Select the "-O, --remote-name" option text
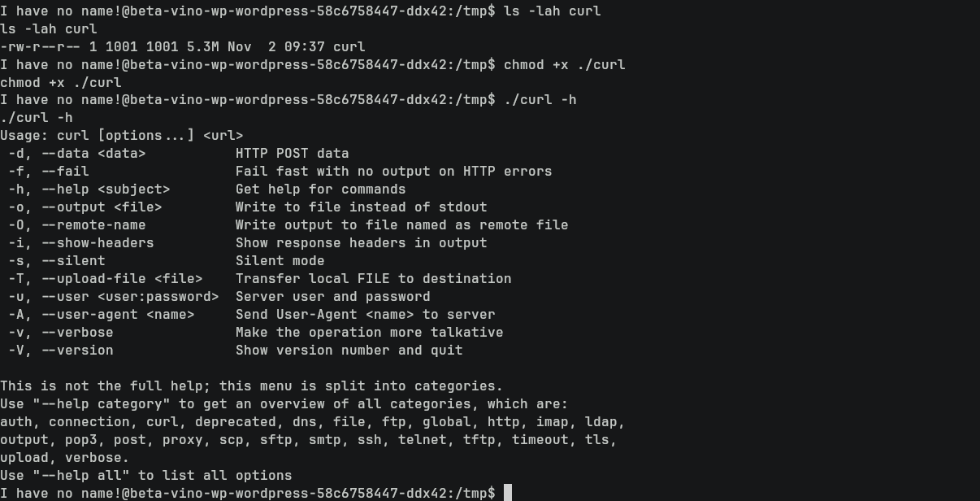This screenshot has height=501, width=980. (x=77, y=224)
